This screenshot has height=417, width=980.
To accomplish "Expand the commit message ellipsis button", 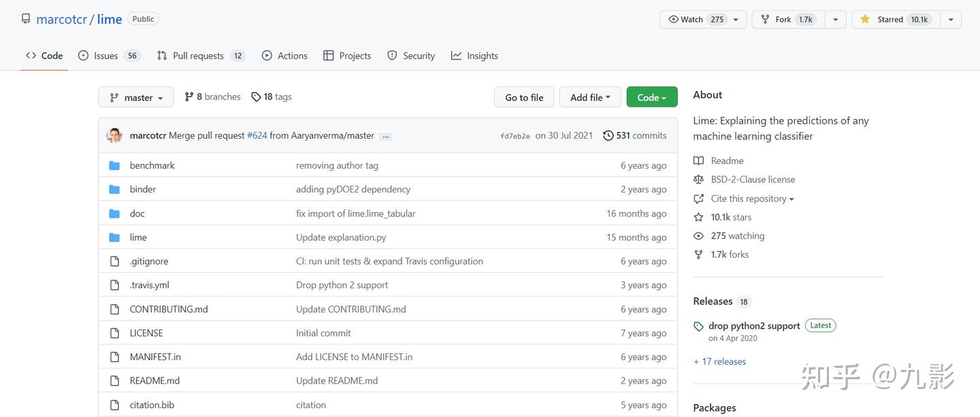I will tap(386, 136).
